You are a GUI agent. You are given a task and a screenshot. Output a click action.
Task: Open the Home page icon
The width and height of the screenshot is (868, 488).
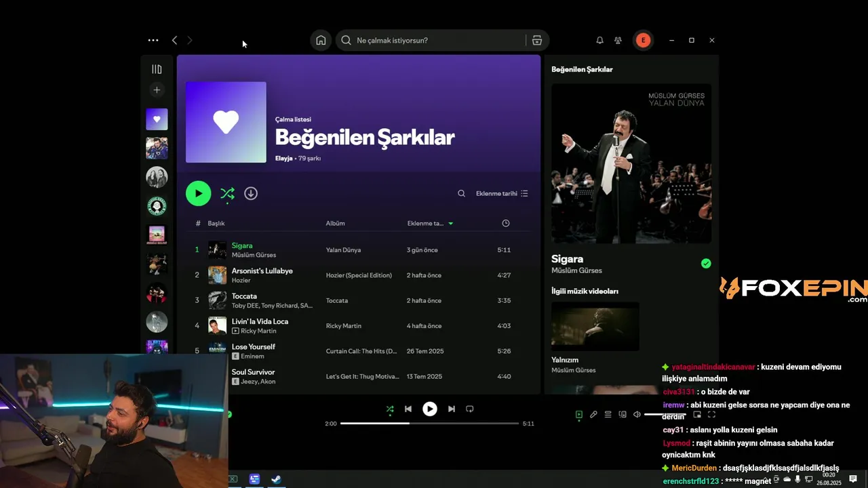tap(321, 40)
